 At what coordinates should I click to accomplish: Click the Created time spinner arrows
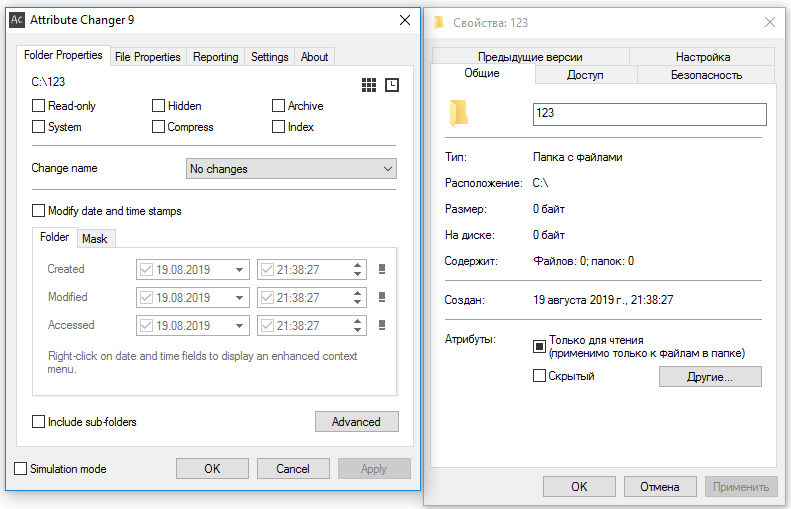coord(357,270)
